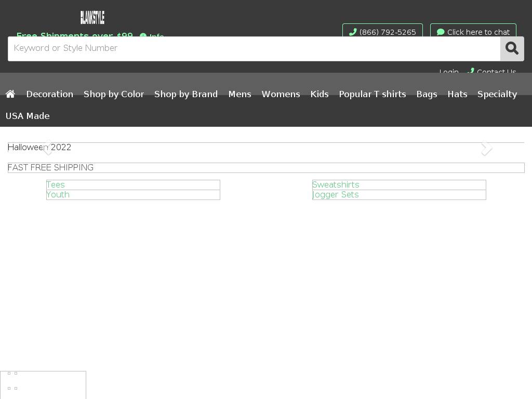
Task: Click the Blankstyle logo
Action: pos(92,18)
